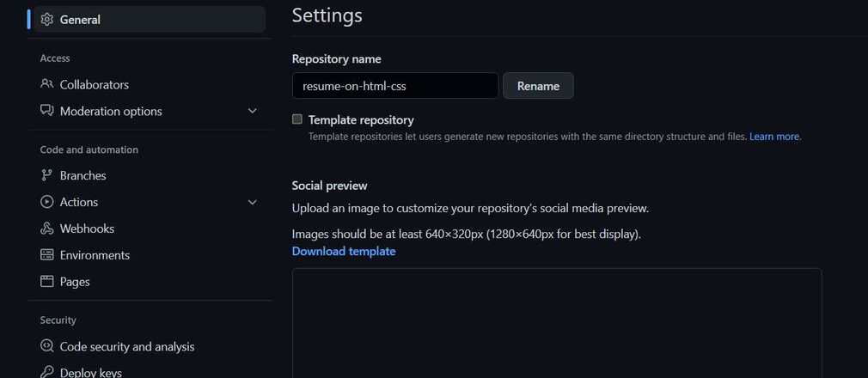Expand the Moderation options chevron
868x378 pixels.
point(253,111)
